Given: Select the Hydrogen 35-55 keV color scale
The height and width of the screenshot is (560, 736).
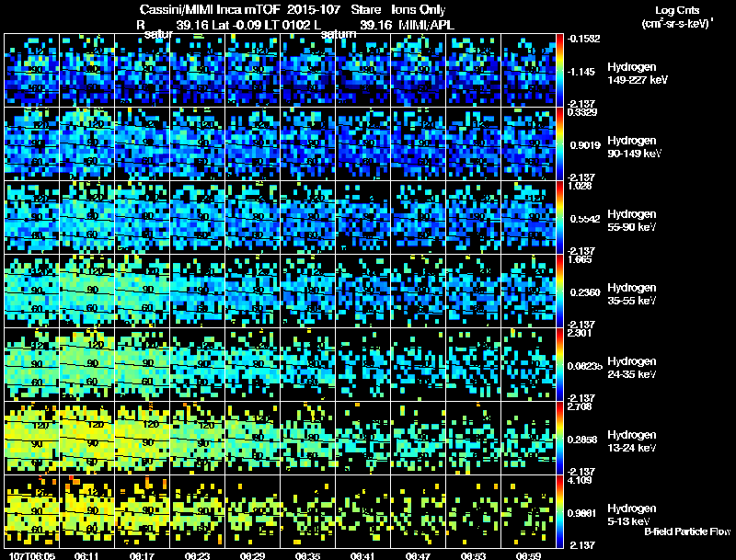Looking at the screenshot, I should pos(559,291).
